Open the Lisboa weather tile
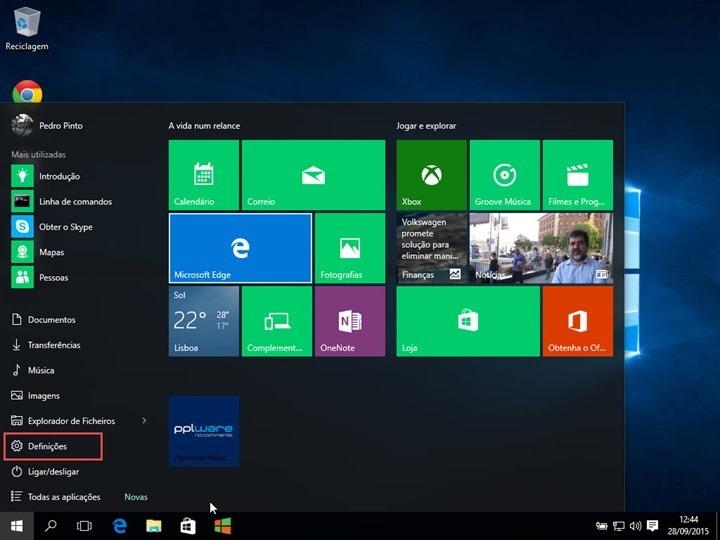 203,321
